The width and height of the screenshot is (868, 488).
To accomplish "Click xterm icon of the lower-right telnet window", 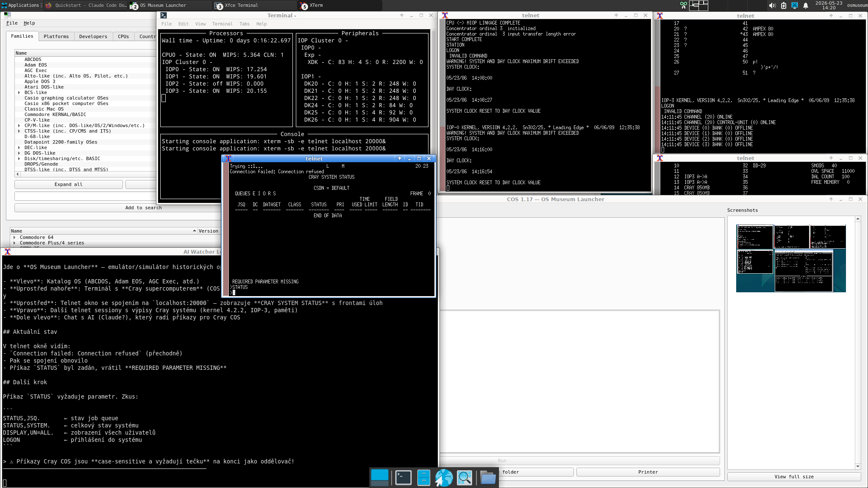I will pyautogui.click(x=659, y=158).
